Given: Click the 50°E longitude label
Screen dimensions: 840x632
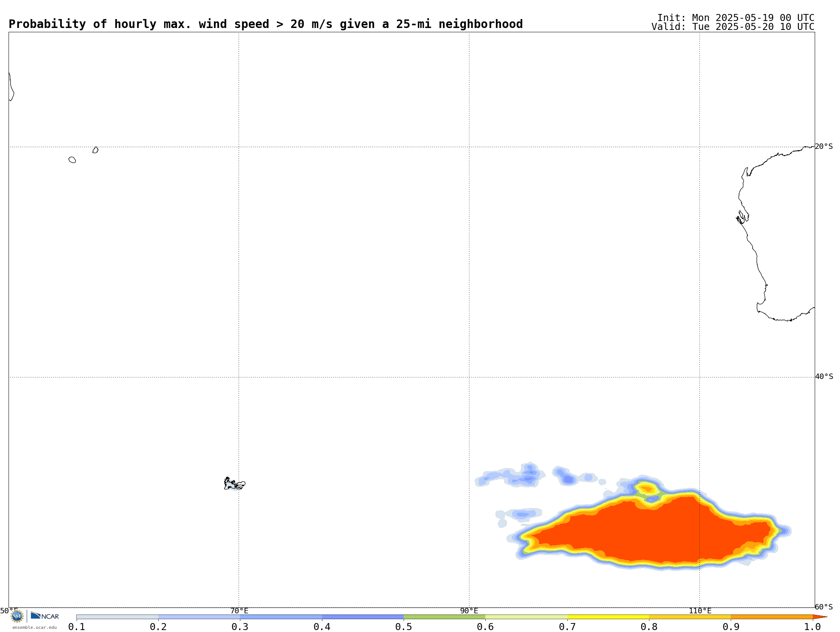Looking at the screenshot, I should point(9,611).
